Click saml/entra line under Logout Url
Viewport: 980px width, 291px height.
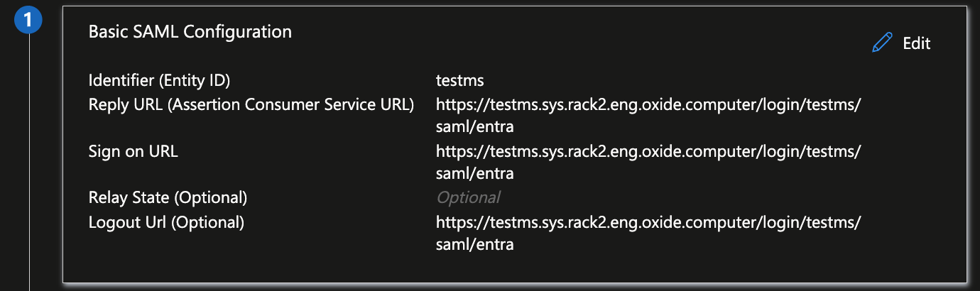click(474, 245)
